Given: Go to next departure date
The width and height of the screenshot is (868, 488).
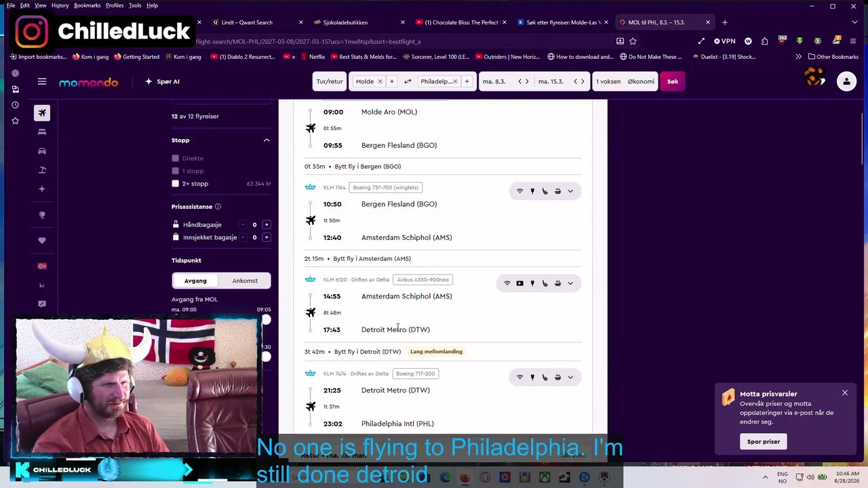Looking at the screenshot, I should coord(527,81).
